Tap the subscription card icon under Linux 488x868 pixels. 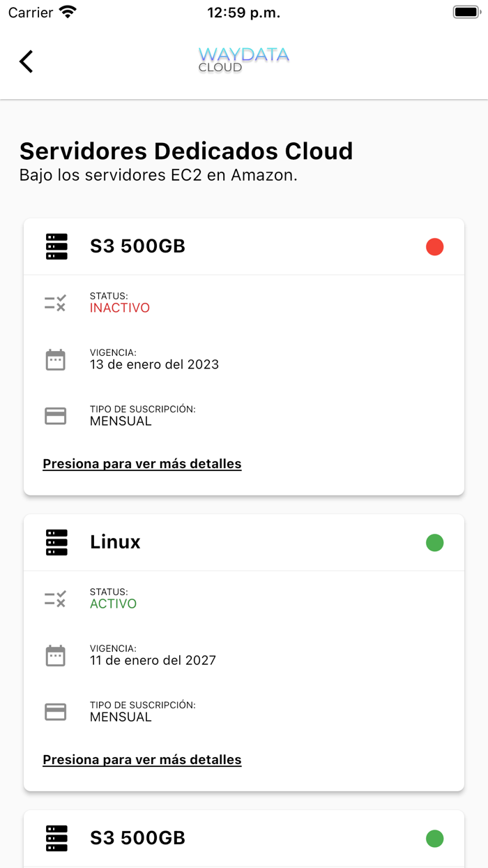[56, 711]
